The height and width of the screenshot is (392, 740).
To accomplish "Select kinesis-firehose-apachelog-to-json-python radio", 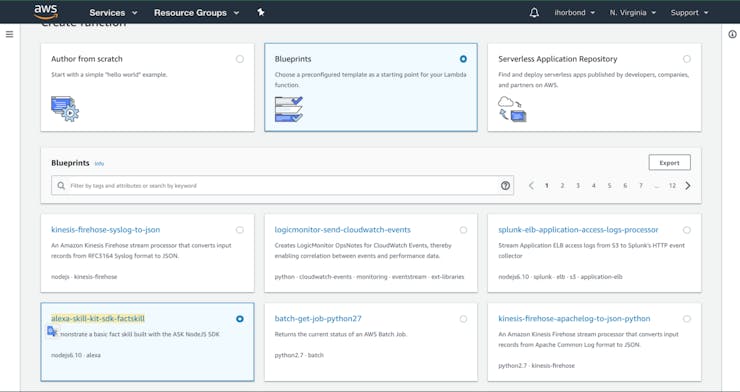I will tap(687, 319).
